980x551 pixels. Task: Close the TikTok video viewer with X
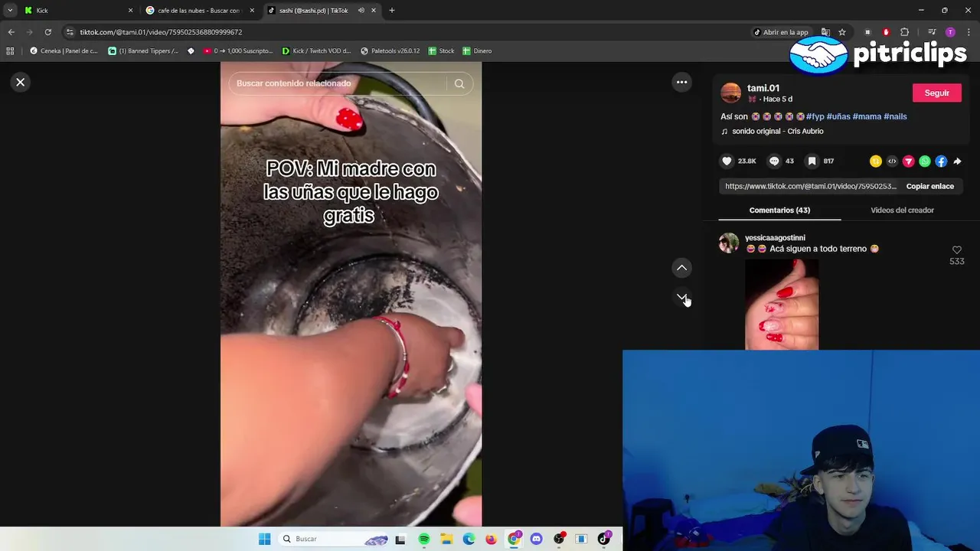21,82
